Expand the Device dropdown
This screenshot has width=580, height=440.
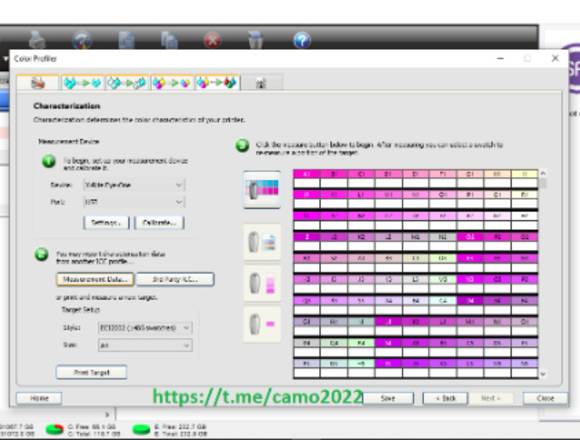[x=134, y=185]
